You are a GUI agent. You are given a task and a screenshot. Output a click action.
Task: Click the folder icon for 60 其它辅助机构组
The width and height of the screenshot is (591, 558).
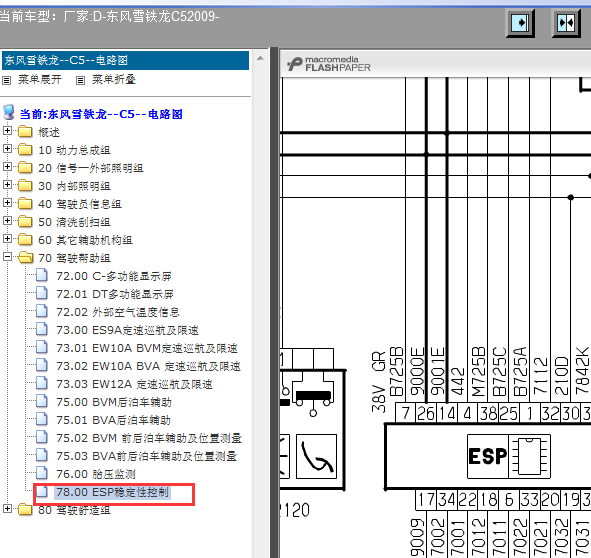pos(25,240)
